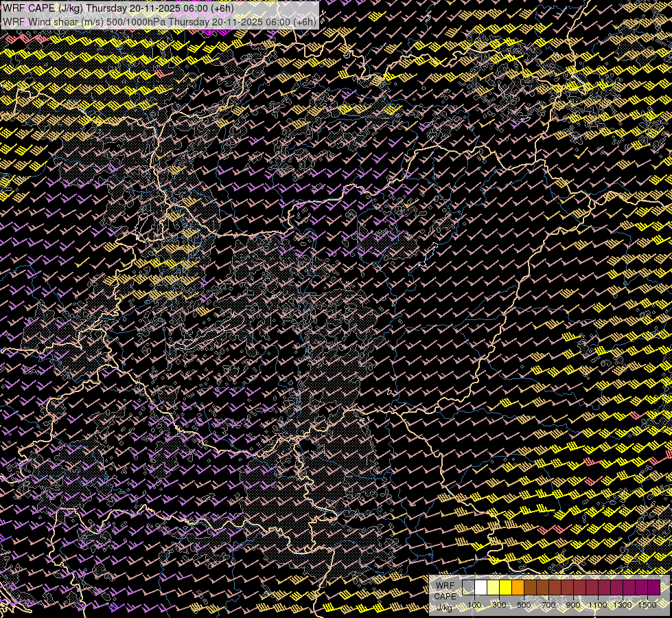Click the J/kg unit label in legend
Image resolution: width=672 pixels, height=618 pixels.
coord(445,608)
